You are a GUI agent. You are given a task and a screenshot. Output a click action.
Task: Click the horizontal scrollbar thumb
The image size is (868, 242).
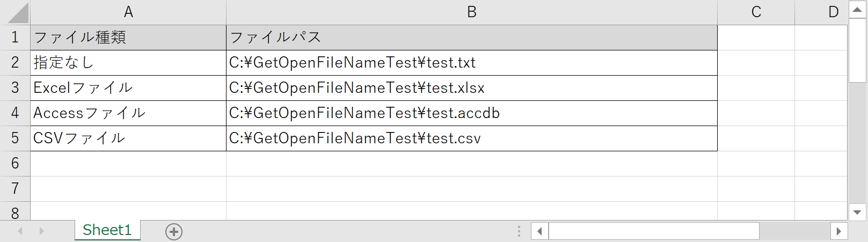coord(653,232)
